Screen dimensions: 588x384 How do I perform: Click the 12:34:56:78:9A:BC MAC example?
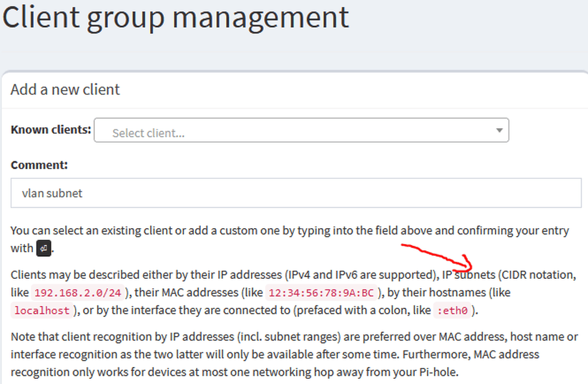pyautogui.click(x=321, y=293)
